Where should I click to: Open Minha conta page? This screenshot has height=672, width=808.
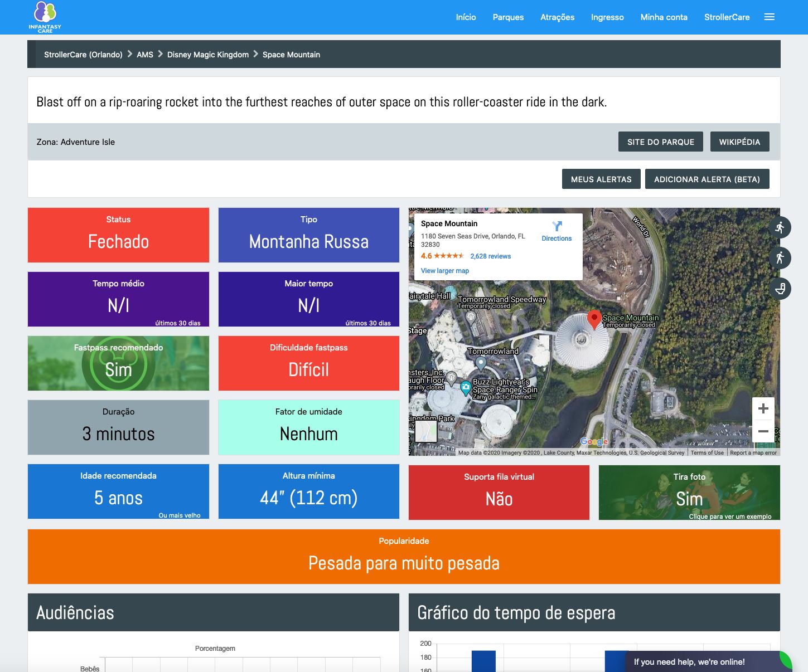pyautogui.click(x=664, y=17)
